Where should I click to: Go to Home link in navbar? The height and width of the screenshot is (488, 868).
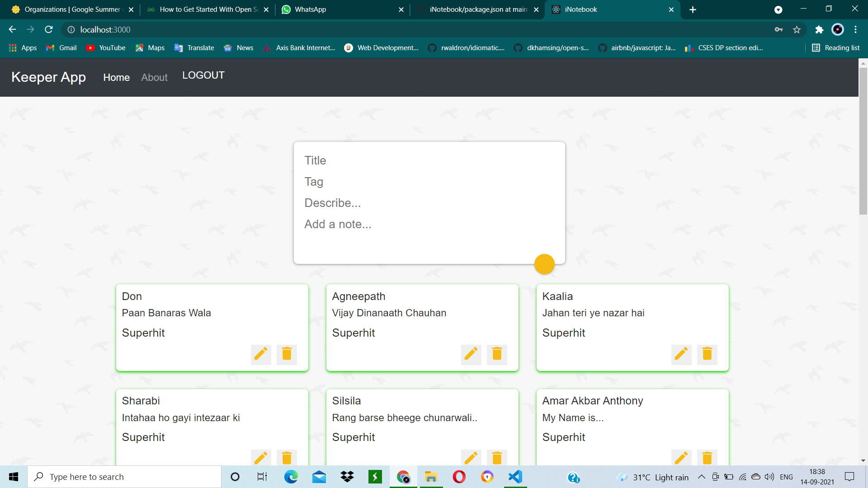(x=116, y=77)
